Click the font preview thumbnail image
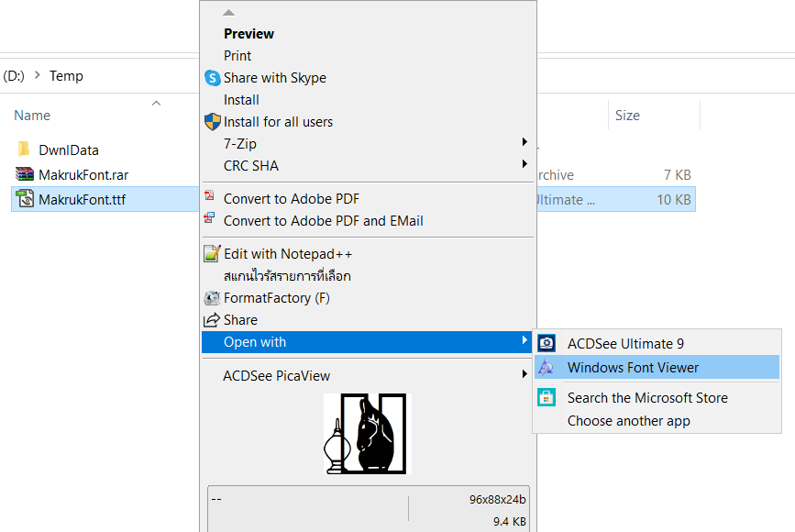 (367, 433)
